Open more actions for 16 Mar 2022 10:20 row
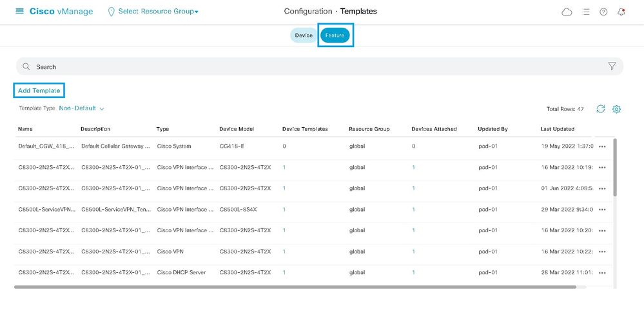 pos(602,230)
